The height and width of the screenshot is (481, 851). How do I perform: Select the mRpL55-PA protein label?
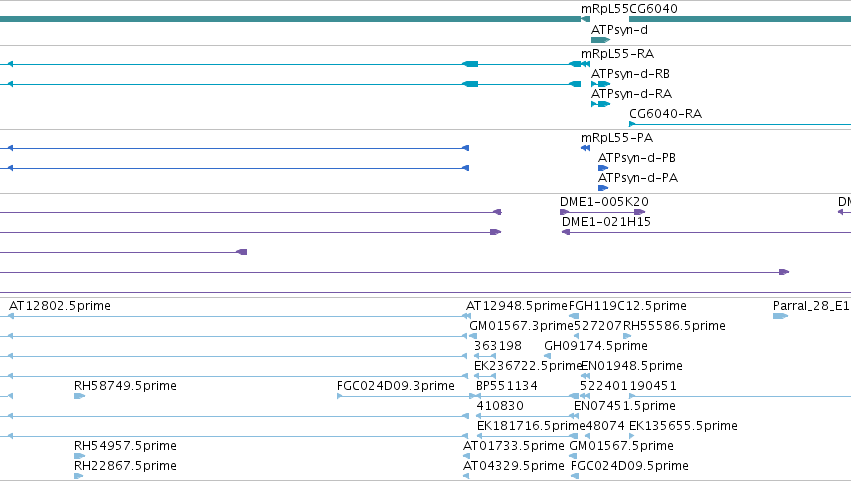tap(617, 138)
